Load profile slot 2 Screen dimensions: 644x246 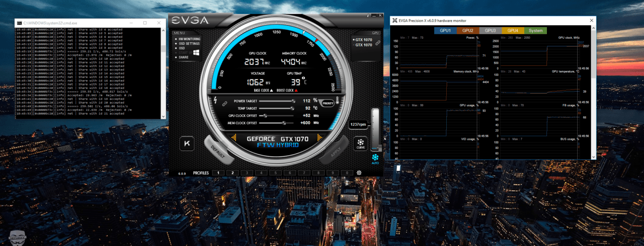point(232,173)
